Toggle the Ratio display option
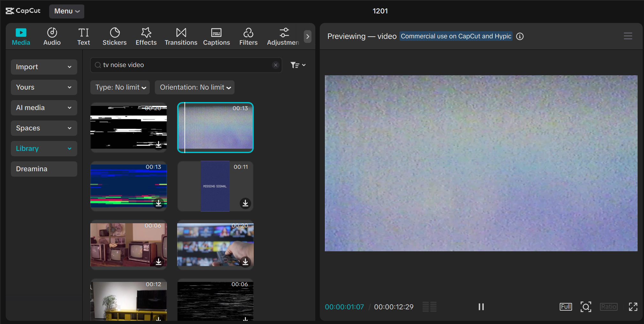Viewport: 644px width, 324px height. click(x=608, y=306)
